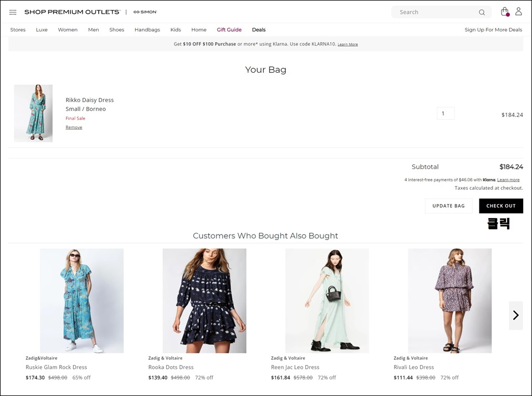This screenshot has height=396, width=532.
Task: Click the Rikko Daisy Dress title
Action: [x=90, y=100]
